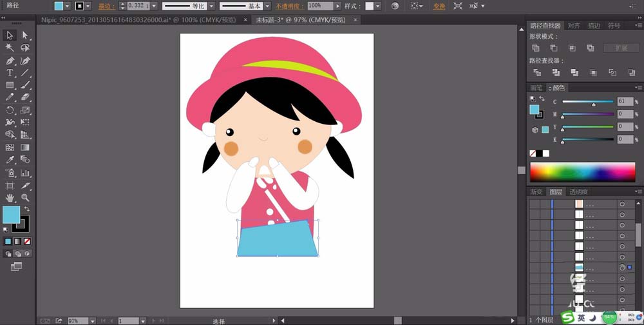644x325 pixels.
Task: Click the rainbow color spectrum bar
Action: pyautogui.click(x=582, y=172)
